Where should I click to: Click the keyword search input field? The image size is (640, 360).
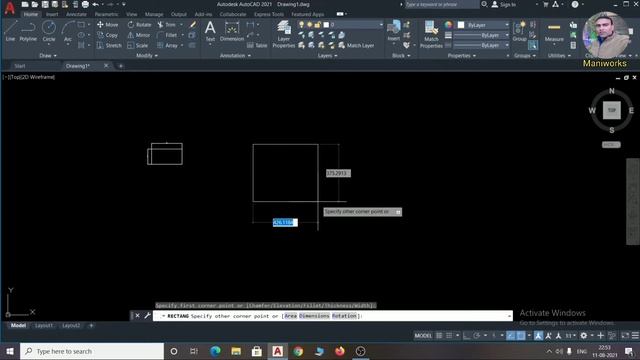coord(441,4)
